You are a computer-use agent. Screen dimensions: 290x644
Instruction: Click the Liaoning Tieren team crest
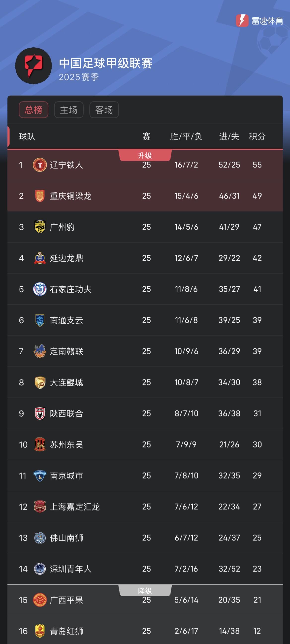(40, 165)
